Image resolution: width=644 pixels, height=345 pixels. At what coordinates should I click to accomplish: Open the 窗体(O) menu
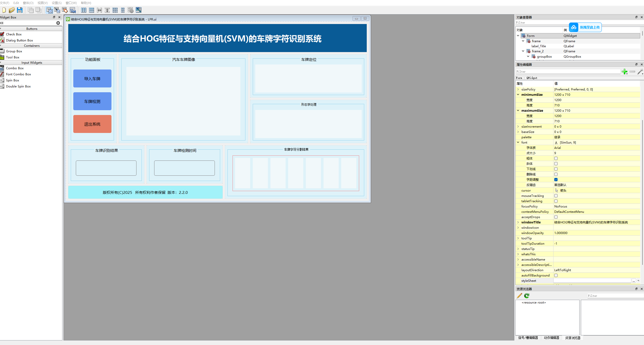(x=28, y=3)
